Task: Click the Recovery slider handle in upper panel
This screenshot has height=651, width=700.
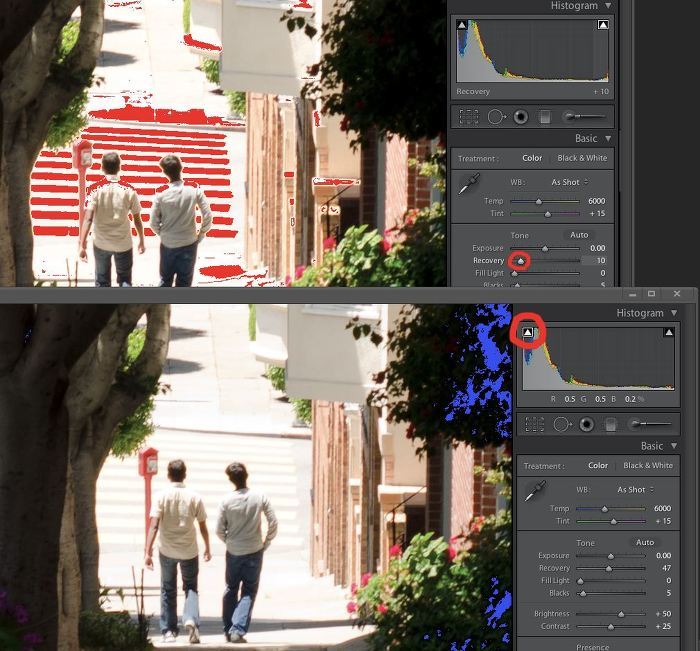Action: [521, 261]
